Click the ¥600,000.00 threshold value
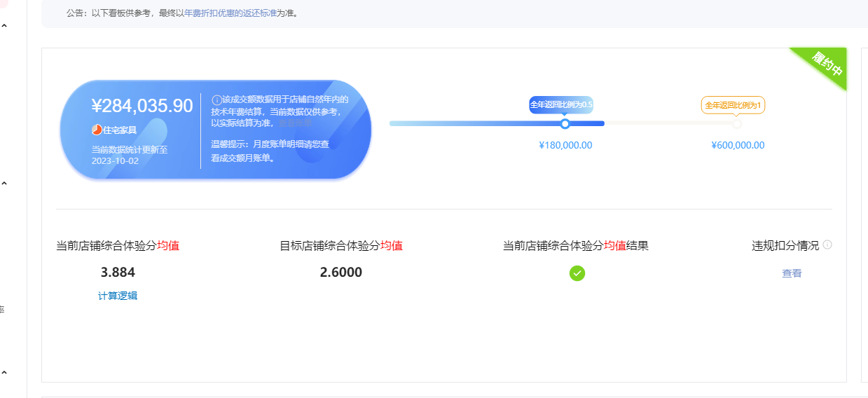This screenshot has width=868, height=398. coord(738,146)
